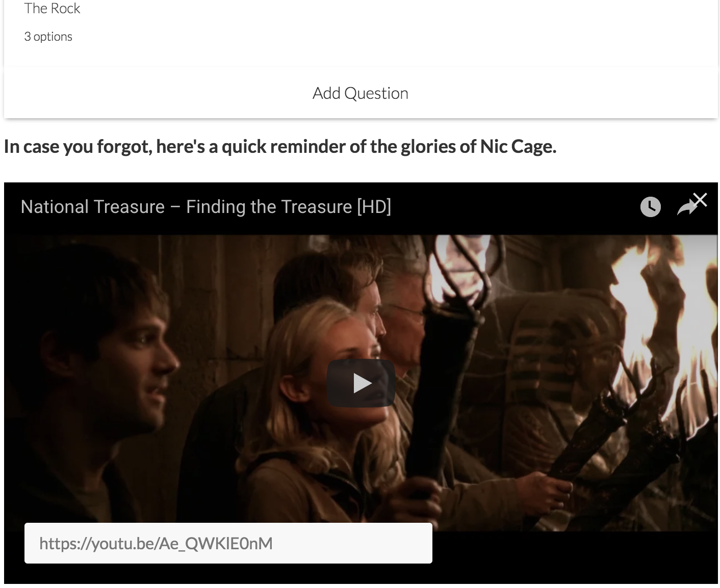The image size is (720, 588).
Task: Click the white triangle inside play button
Action: [x=362, y=383]
